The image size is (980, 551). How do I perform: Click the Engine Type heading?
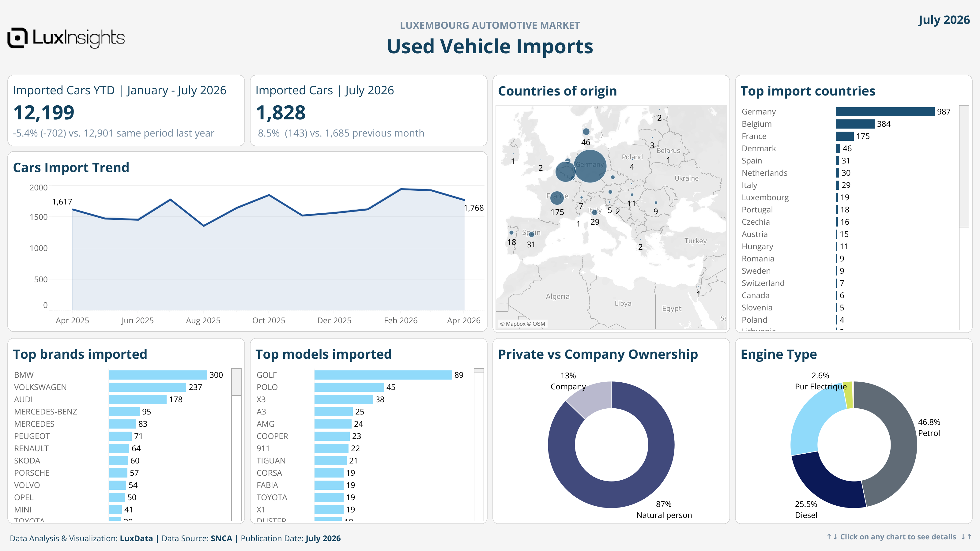coord(779,354)
